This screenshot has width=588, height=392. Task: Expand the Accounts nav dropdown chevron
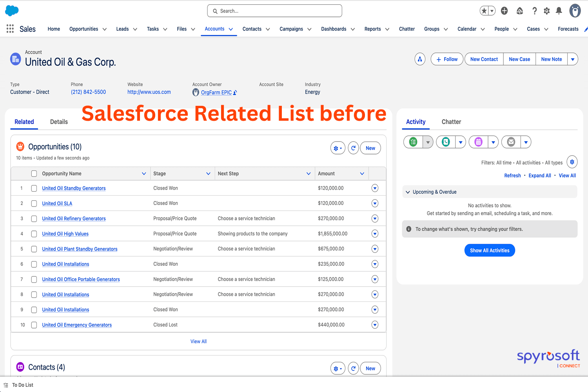pos(231,29)
